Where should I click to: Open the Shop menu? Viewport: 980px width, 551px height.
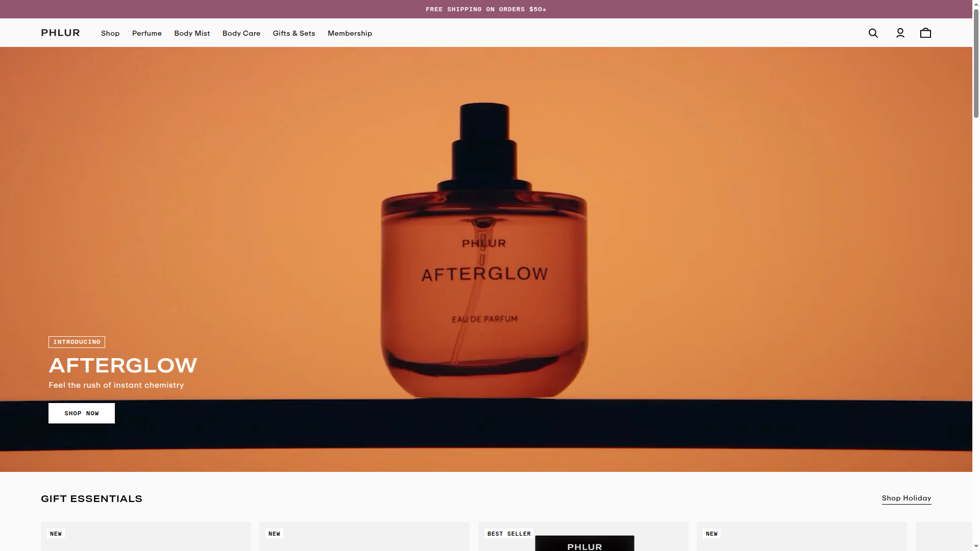tap(110, 33)
